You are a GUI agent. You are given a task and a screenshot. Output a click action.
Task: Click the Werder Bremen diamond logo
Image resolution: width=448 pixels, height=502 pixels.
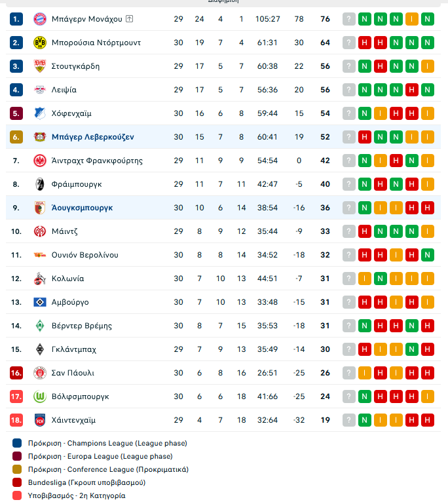coord(40,326)
